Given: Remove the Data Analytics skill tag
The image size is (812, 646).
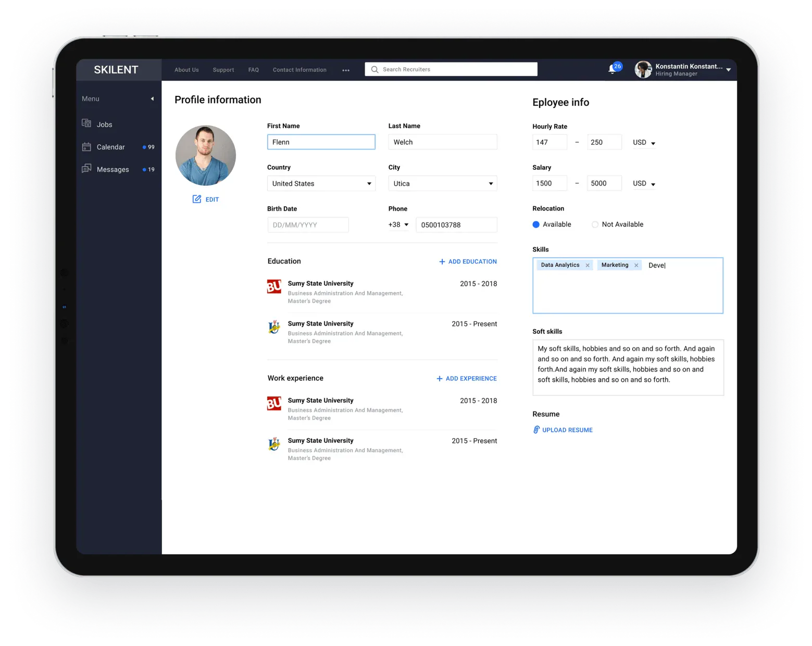Looking at the screenshot, I should click(x=588, y=265).
